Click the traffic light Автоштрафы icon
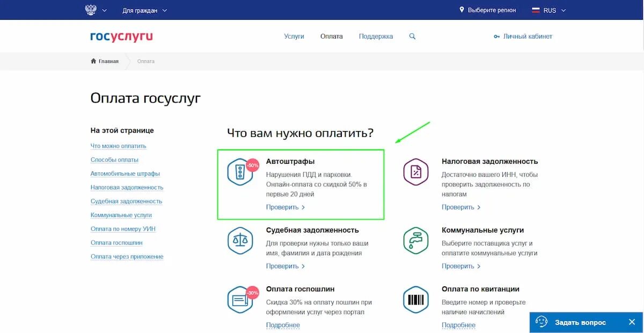The width and height of the screenshot is (644, 333). [240, 172]
